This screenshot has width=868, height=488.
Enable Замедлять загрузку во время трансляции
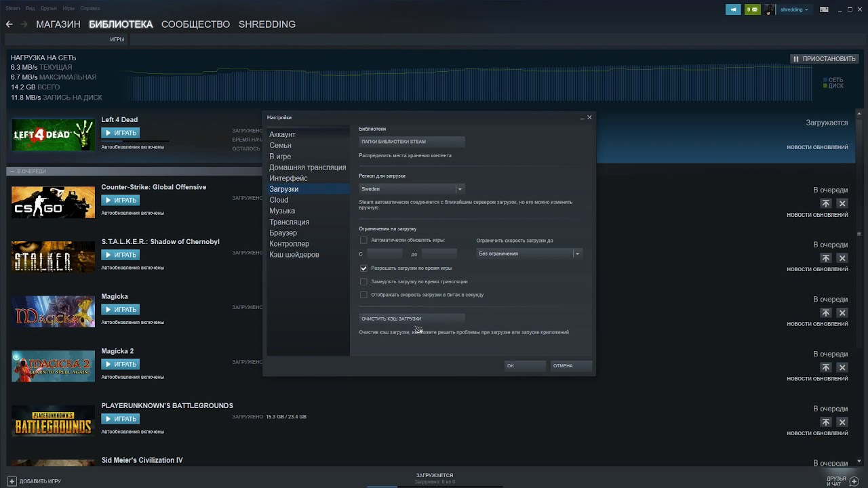click(363, 281)
